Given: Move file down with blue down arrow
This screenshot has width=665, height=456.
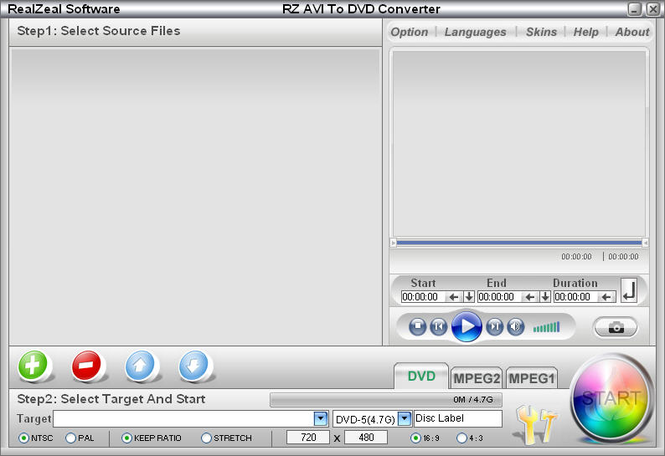Looking at the screenshot, I should click(x=193, y=365).
